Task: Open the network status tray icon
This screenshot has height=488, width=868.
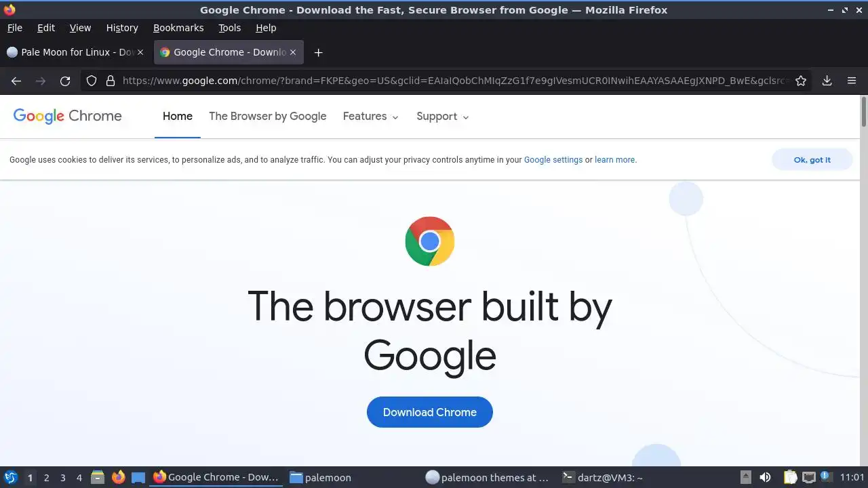Action: pos(808,477)
